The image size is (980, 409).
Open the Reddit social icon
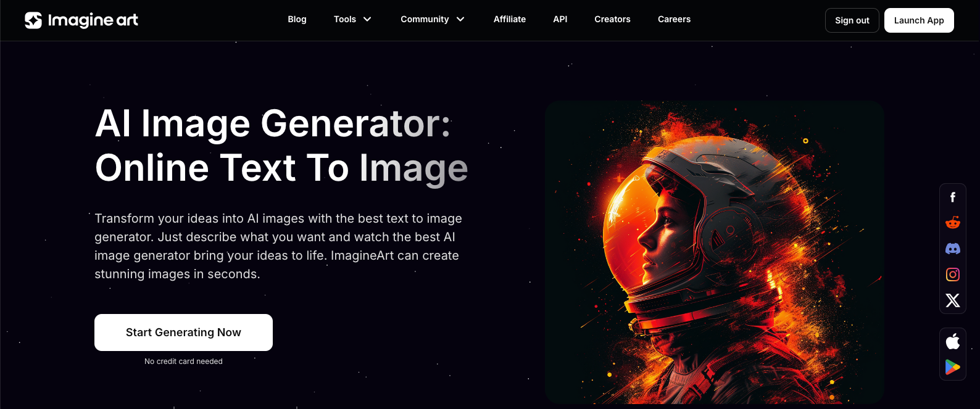(x=953, y=223)
